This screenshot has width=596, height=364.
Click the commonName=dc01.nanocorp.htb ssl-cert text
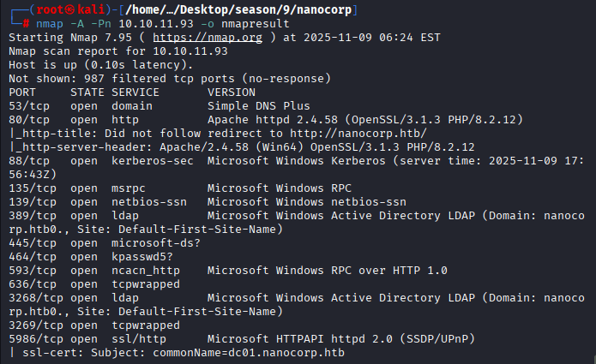[x=250, y=352]
